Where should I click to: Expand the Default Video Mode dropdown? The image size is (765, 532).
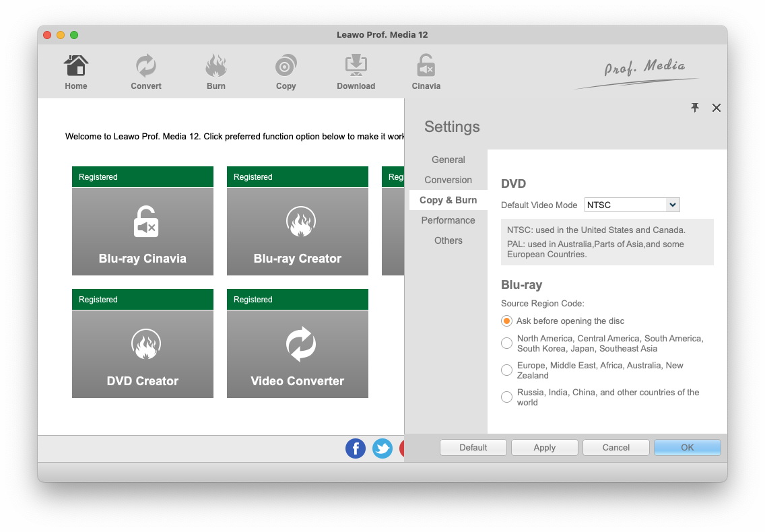[x=671, y=205]
